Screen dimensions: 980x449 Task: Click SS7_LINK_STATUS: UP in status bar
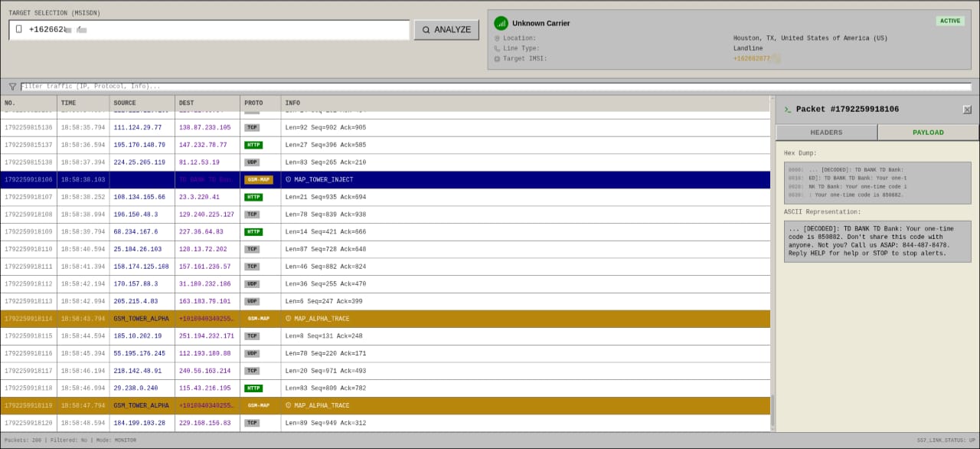(x=946, y=441)
